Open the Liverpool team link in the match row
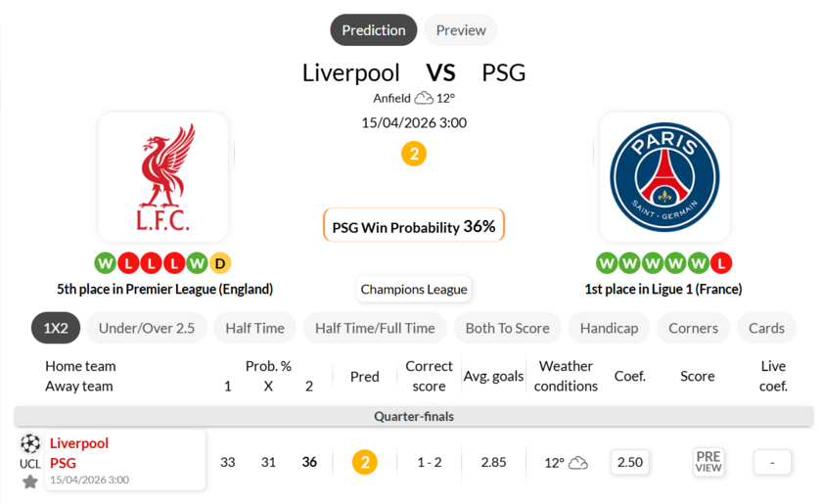This screenshot has width=822, height=504. pyautogui.click(x=79, y=443)
